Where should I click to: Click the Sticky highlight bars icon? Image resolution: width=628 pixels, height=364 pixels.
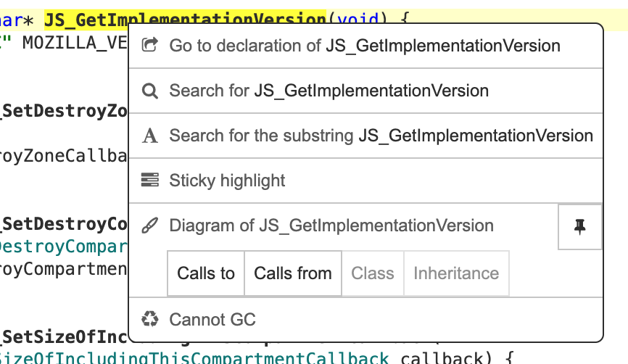[x=150, y=181]
